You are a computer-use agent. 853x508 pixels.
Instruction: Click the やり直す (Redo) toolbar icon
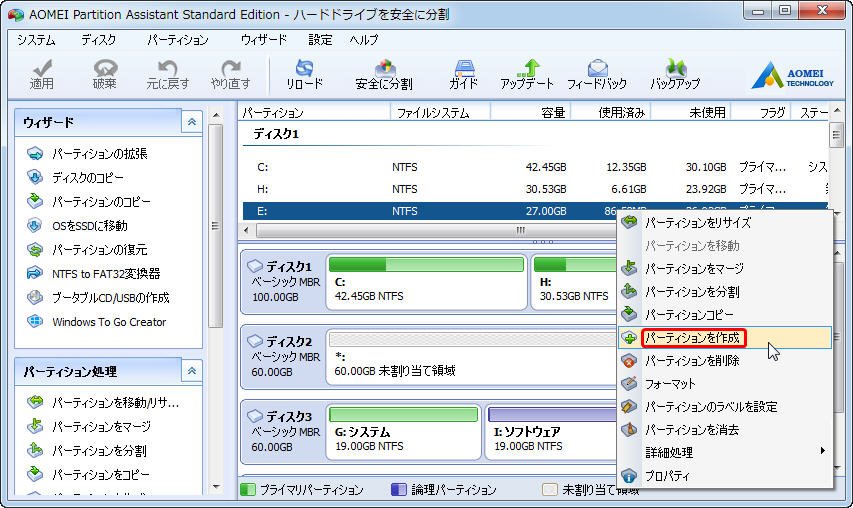click(x=231, y=75)
